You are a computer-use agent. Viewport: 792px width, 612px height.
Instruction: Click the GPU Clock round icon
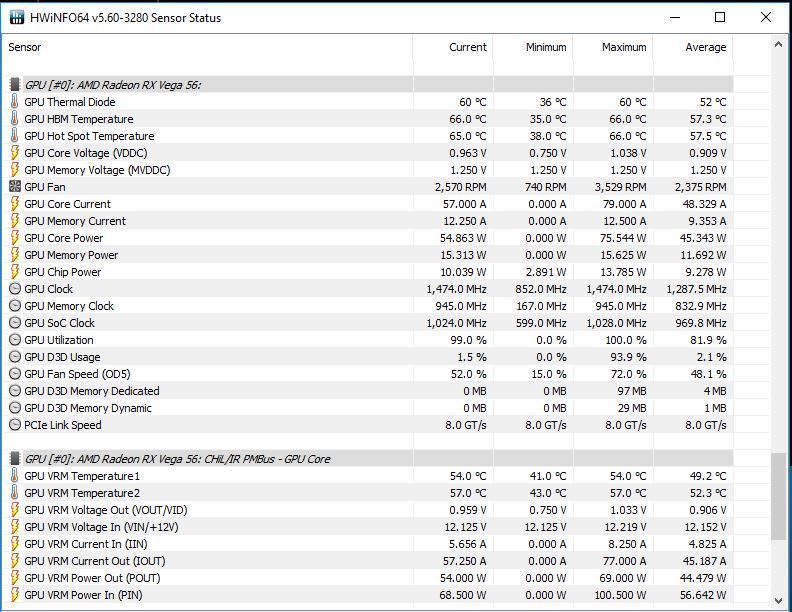point(15,289)
